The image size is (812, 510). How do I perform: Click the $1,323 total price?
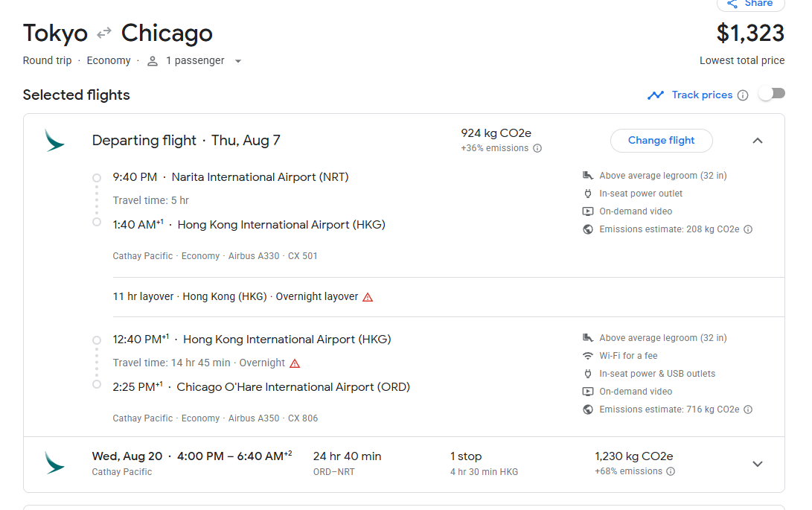point(750,34)
